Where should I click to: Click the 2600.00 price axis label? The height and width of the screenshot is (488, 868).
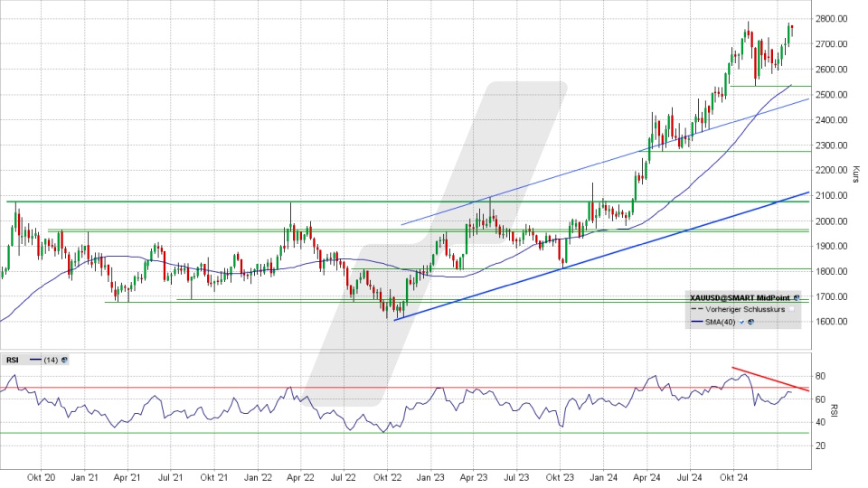point(832,70)
